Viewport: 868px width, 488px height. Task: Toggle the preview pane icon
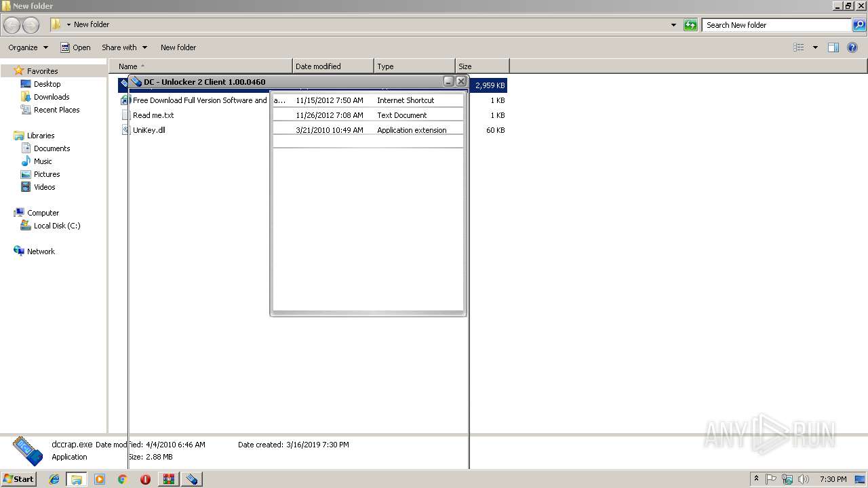point(833,47)
